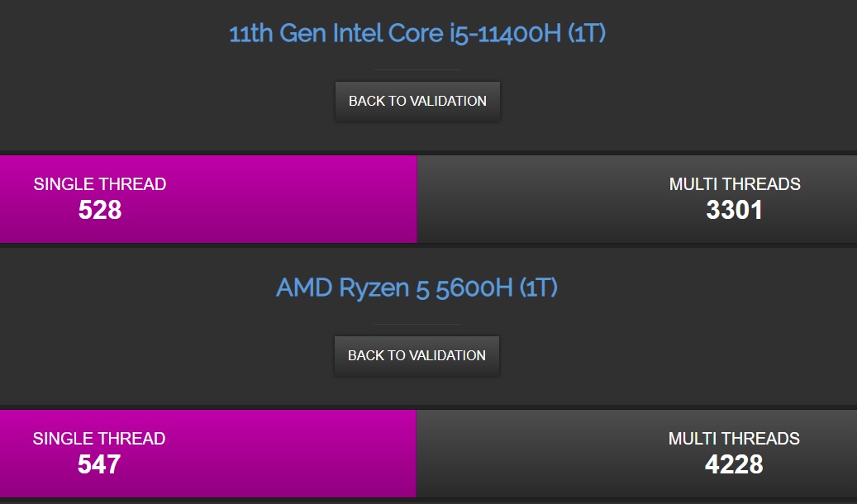Click the bottom BACK TO VALIDATION button
The image size is (857, 504).
coord(417,355)
